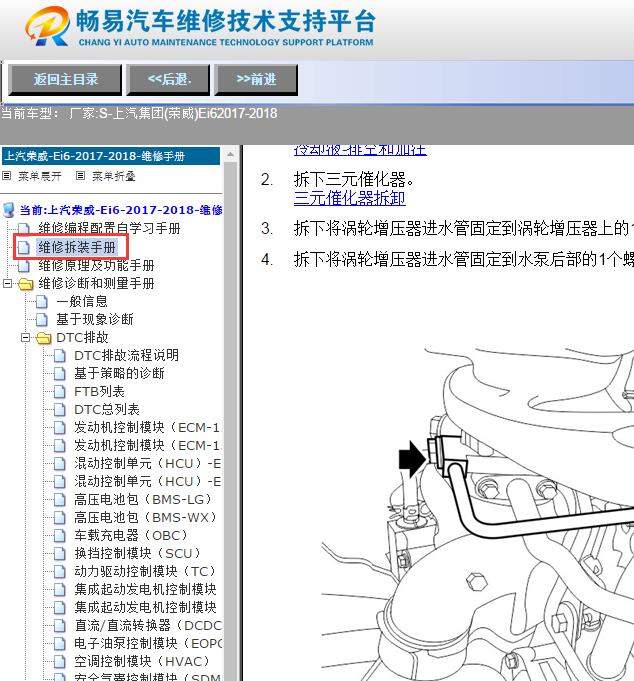Open 空调控制模块（HVAC）
The width and height of the screenshot is (634, 681).
(x=142, y=661)
